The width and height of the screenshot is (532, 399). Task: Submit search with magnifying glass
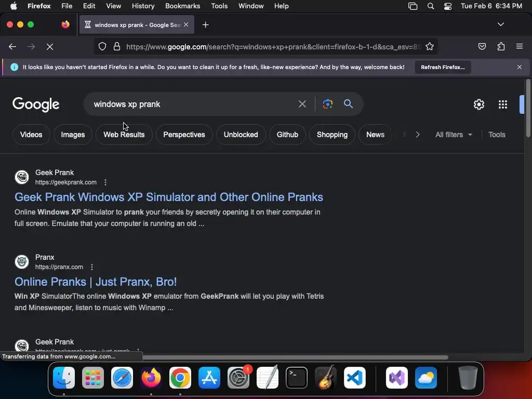click(348, 104)
